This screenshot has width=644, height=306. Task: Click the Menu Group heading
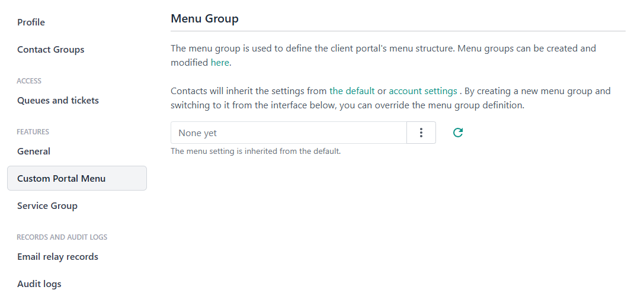204,19
